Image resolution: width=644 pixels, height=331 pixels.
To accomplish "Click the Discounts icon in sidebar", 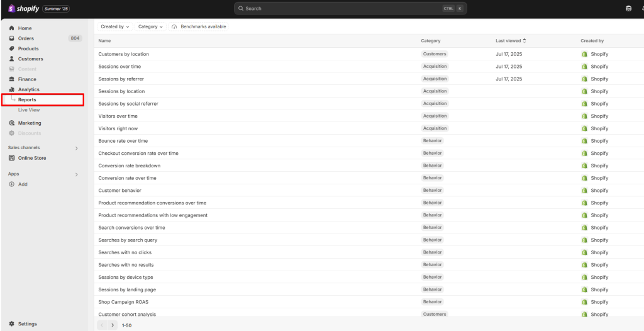I will coord(11,133).
